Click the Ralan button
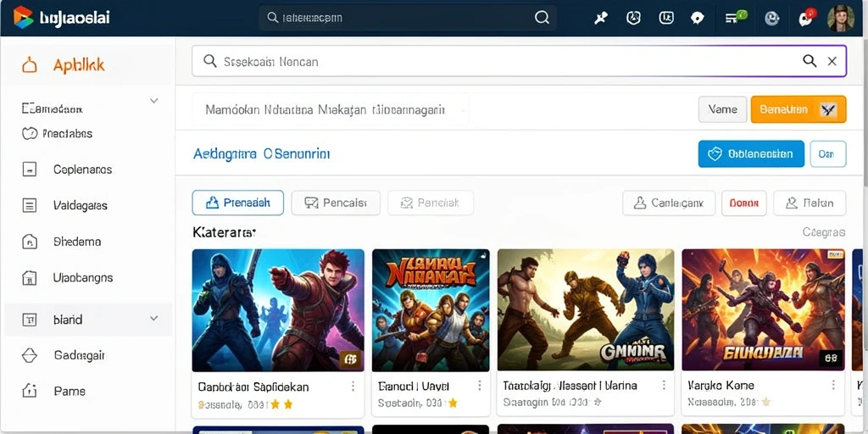Screen dimensions: 868x434 coord(810,203)
